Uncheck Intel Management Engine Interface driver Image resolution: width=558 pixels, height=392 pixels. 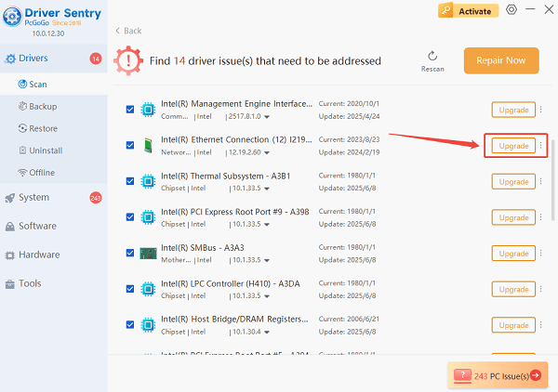click(130, 110)
